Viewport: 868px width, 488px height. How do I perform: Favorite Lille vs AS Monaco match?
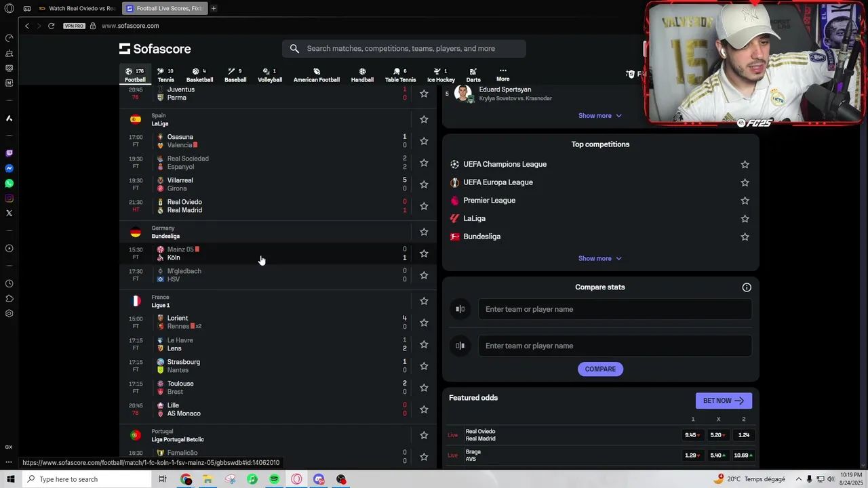click(424, 409)
